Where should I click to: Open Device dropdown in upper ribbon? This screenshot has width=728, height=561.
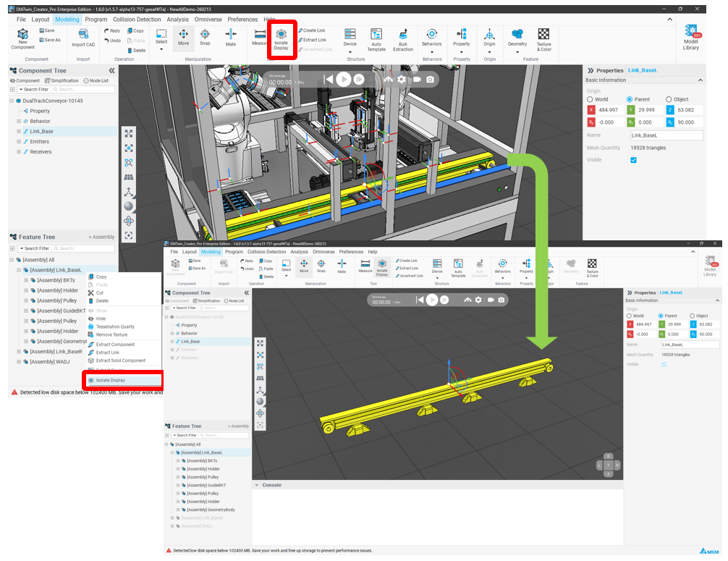[x=350, y=51]
